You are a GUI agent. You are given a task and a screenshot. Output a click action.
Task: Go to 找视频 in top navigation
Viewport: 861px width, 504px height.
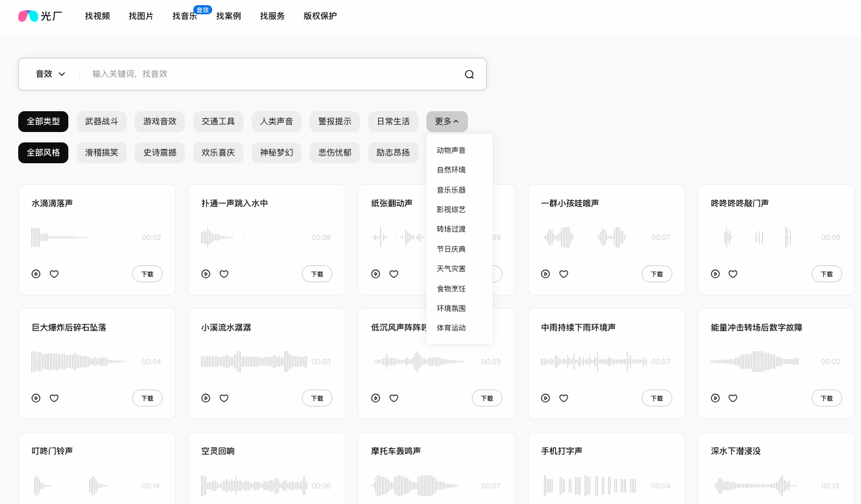coord(98,16)
